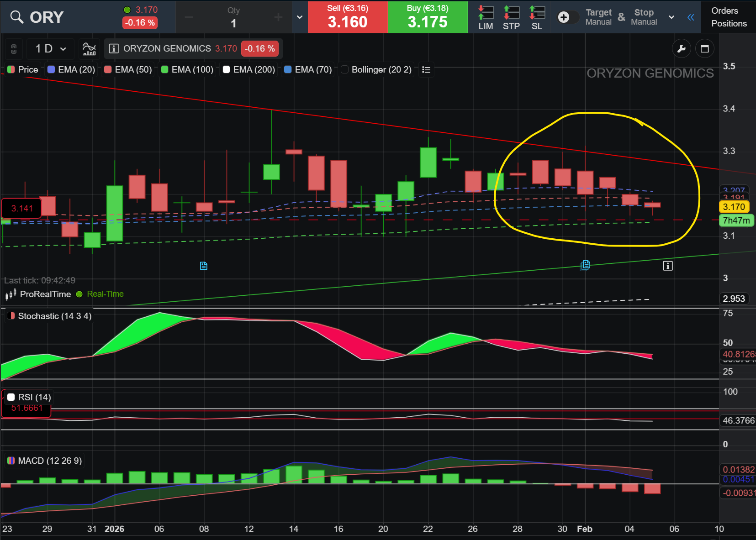Click the ORY search magnifier icon
Image resolution: width=756 pixels, height=540 pixels.
point(17,17)
